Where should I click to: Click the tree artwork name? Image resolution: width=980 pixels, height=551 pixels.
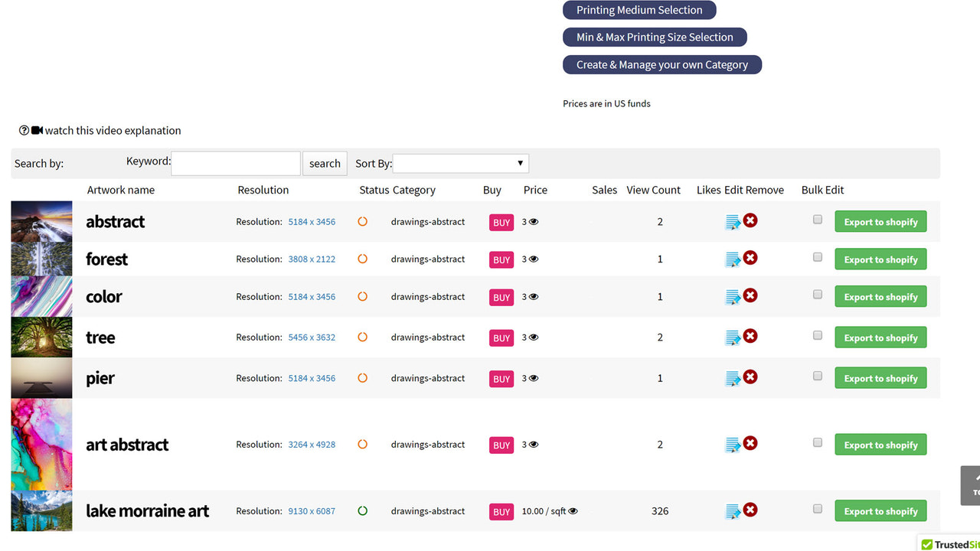point(100,337)
